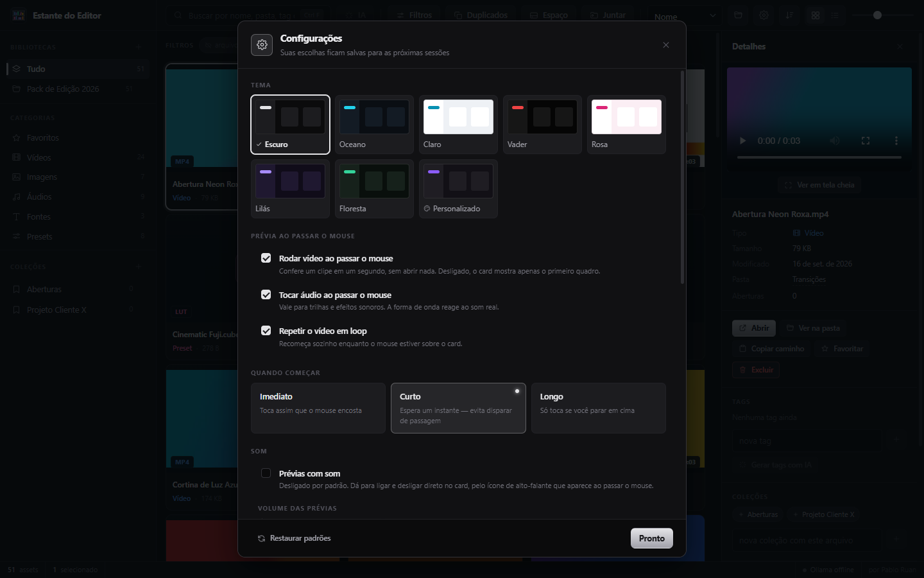Show the Favoritos category
The height and width of the screenshot is (578, 924).
pos(78,138)
